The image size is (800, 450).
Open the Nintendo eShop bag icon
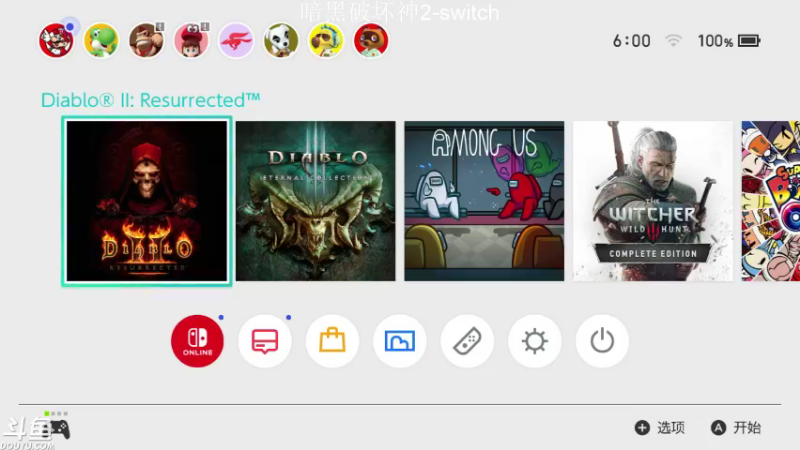click(x=332, y=341)
